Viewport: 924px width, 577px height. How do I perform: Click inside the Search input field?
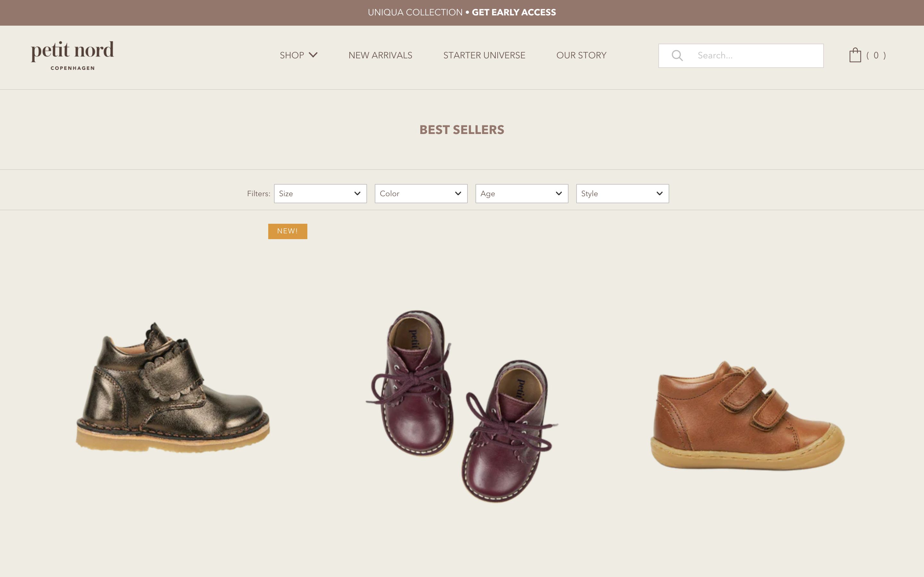pyautogui.click(x=745, y=55)
